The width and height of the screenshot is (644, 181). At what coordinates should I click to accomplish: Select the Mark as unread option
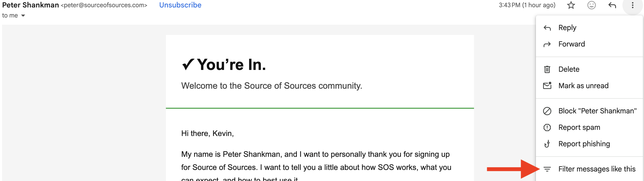583,86
